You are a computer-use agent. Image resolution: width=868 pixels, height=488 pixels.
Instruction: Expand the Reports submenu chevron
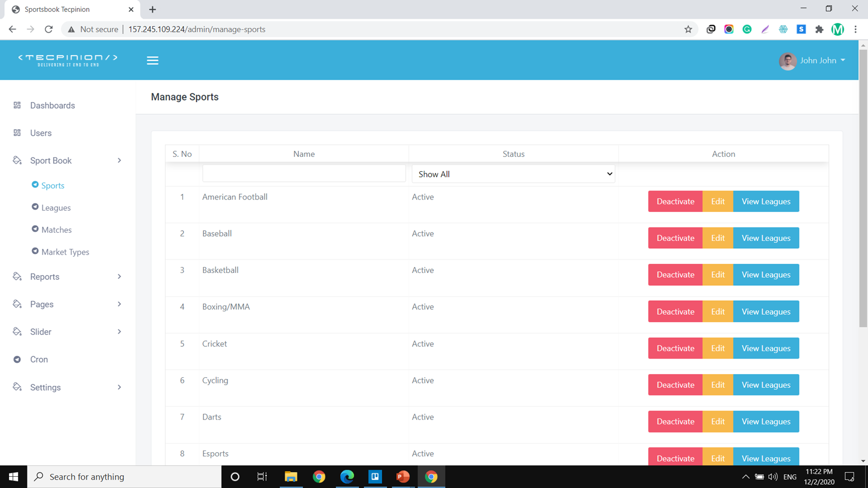119,277
